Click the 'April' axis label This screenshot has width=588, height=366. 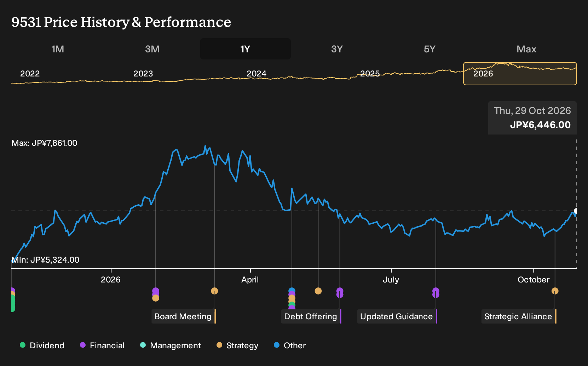(250, 280)
